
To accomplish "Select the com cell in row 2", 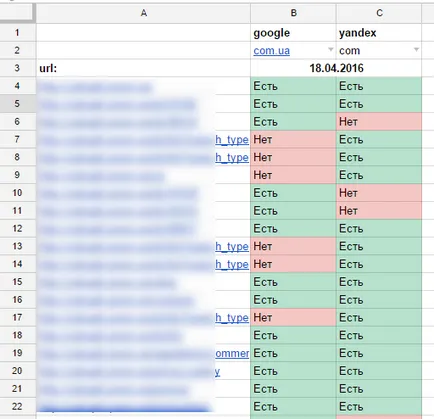I will [379, 51].
